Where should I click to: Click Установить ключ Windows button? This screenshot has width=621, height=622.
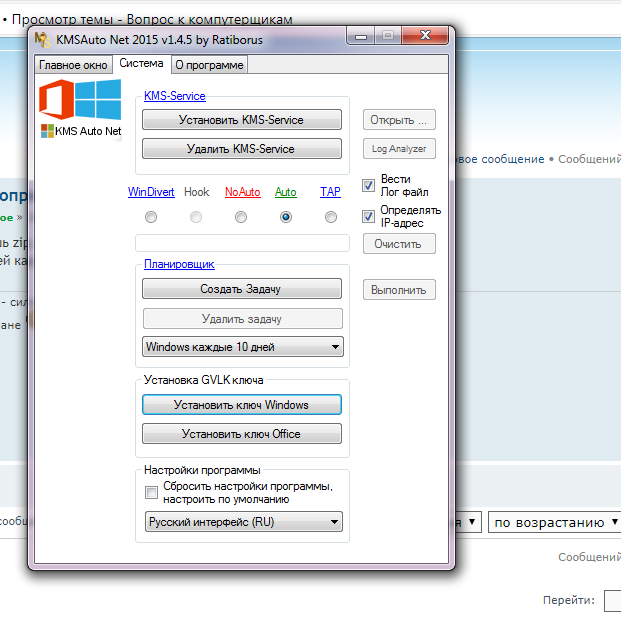coord(242,405)
